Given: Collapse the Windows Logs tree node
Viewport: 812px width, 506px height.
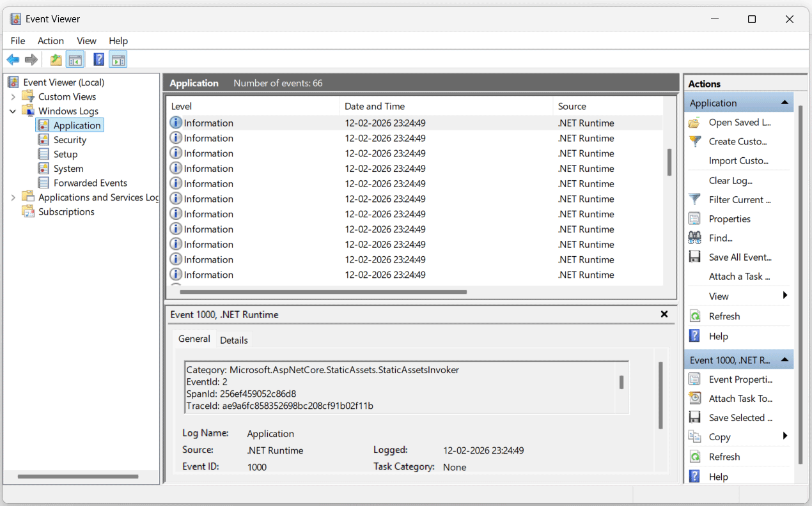Looking at the screenshot, I should pos(12,111).
